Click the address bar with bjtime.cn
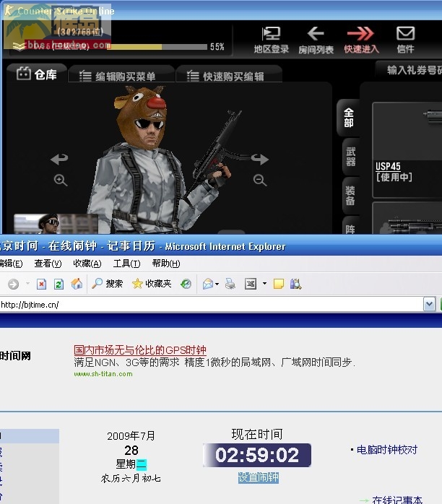Viewport: 442px width, 504px height. pos(211,305)
